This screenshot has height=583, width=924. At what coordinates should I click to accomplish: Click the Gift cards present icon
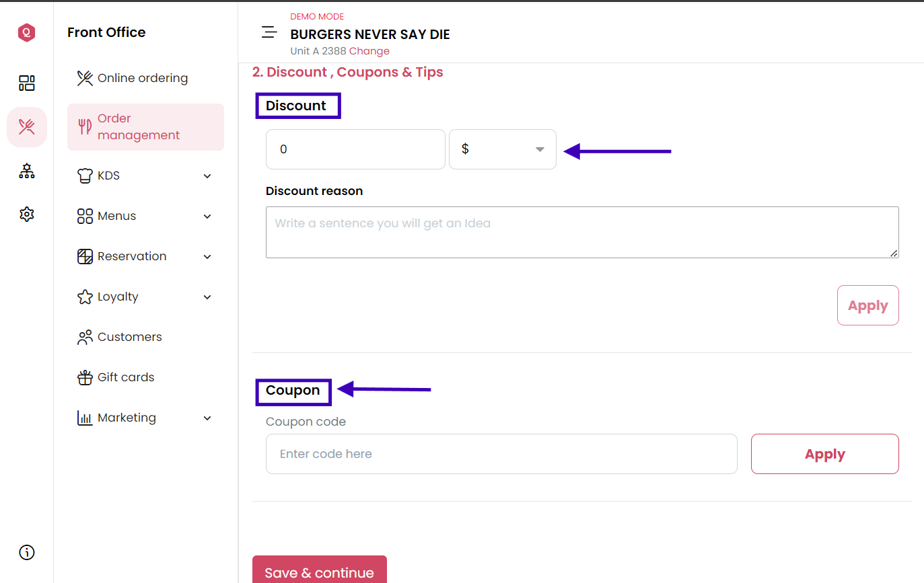(x=85, y=377)
